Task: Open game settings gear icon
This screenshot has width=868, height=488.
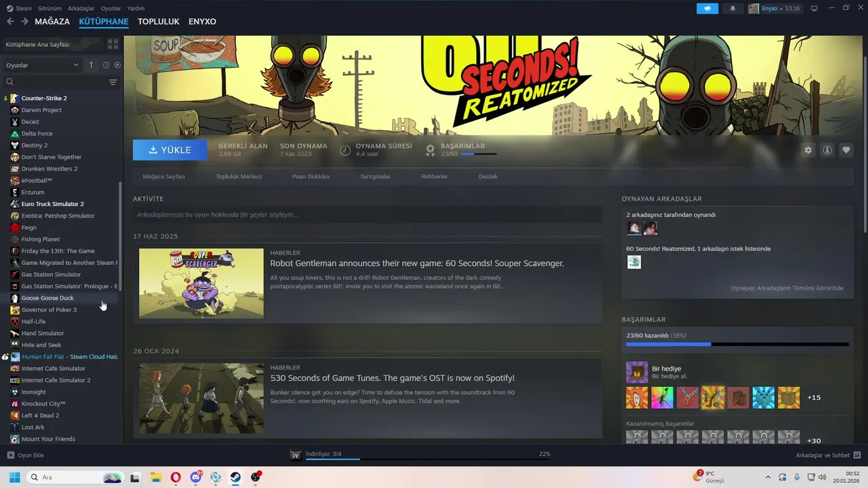Action: tap(808, 150)
